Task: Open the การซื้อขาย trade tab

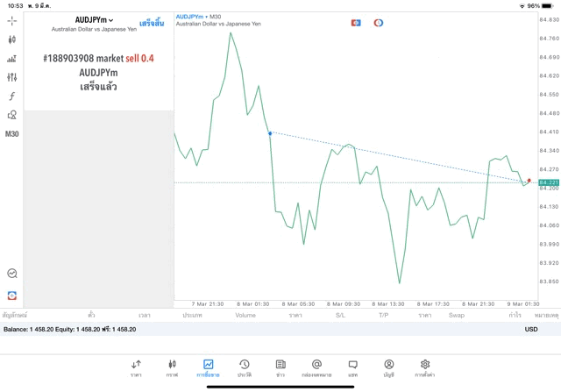Action: click(208, 368)
